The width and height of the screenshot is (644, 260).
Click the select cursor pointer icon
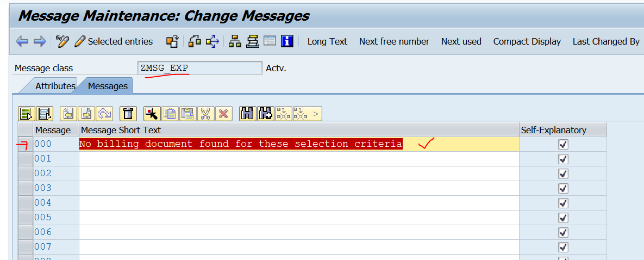click(x=152, y=114)
